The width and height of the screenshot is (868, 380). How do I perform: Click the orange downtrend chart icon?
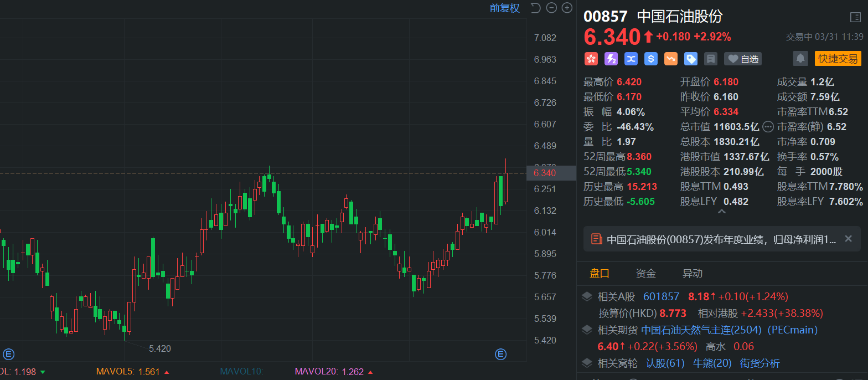click(x=670, y=59)
